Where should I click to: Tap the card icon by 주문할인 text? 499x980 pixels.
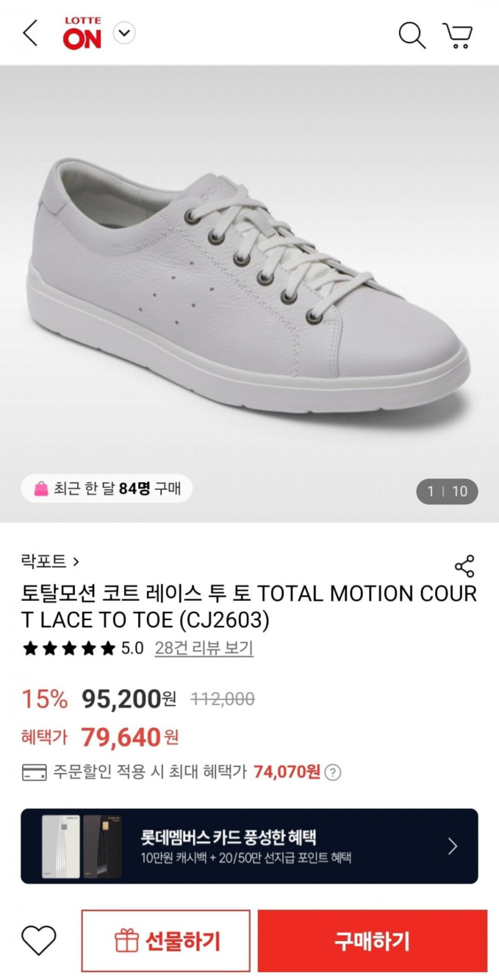pyautogui.click(x=34, y=773)
